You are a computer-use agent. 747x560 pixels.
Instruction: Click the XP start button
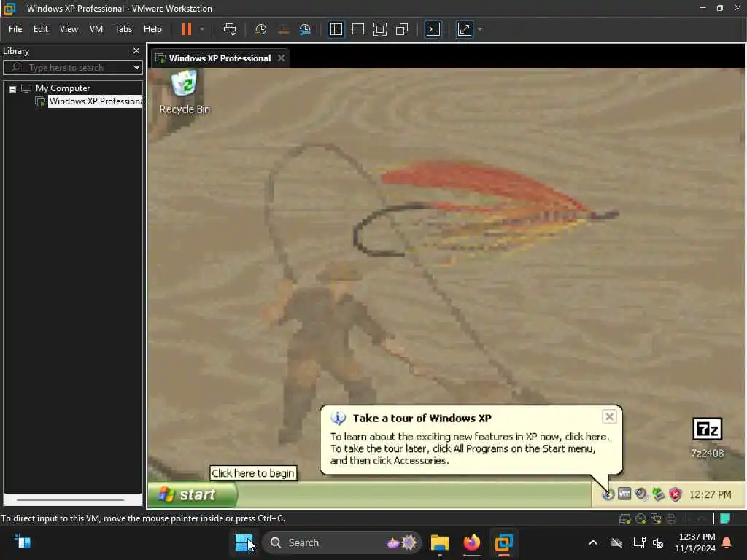tap(192, 494)
